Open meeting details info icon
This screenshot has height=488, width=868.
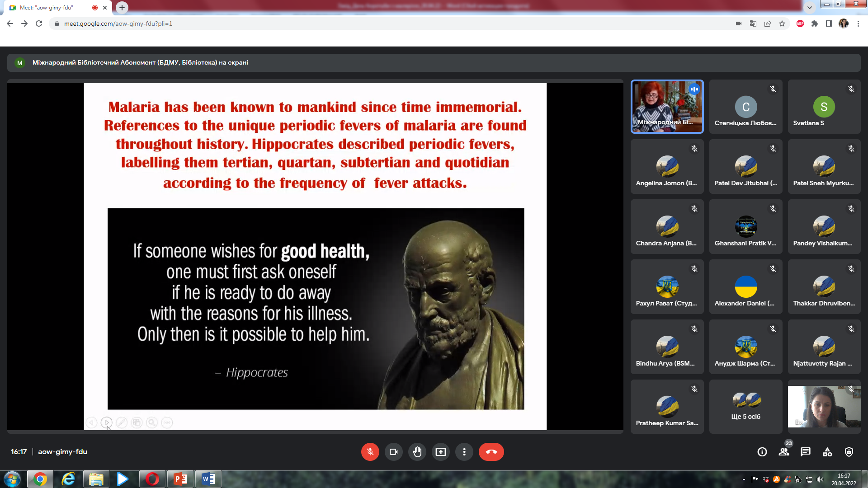pyautogui.click(x=762, y=452)
